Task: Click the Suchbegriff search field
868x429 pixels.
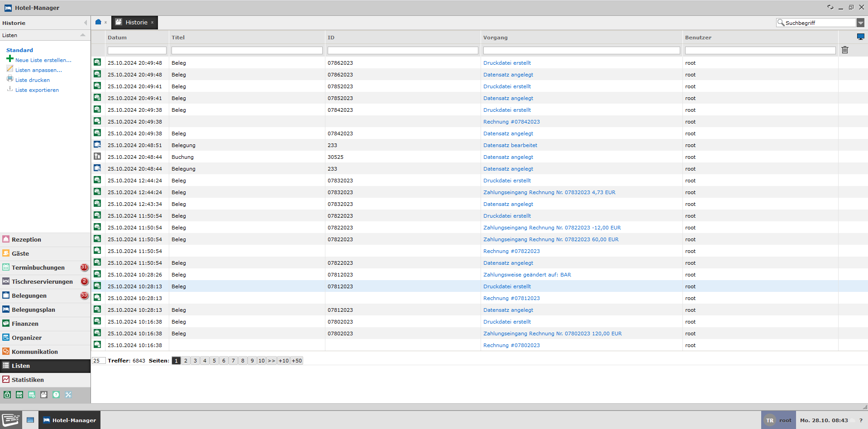Action: point(820,23)
